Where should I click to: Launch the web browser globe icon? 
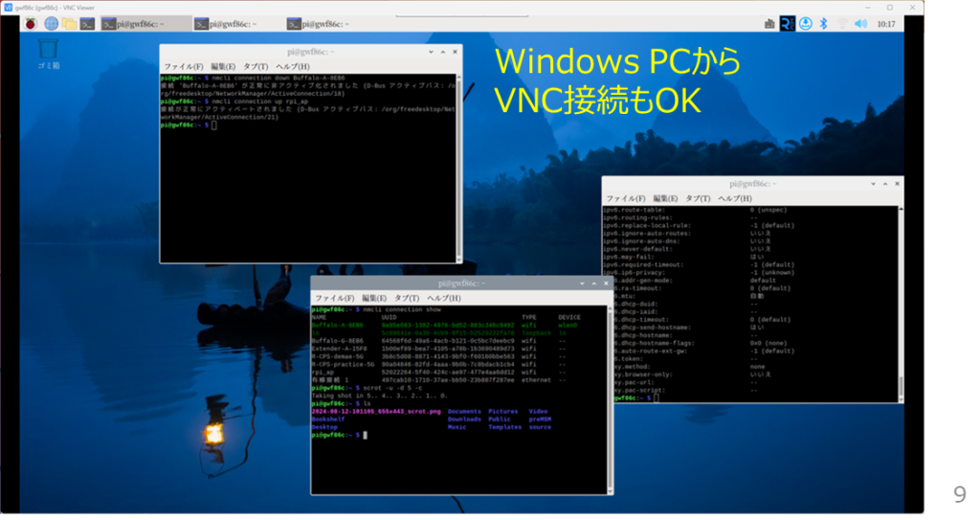[51, 23]
